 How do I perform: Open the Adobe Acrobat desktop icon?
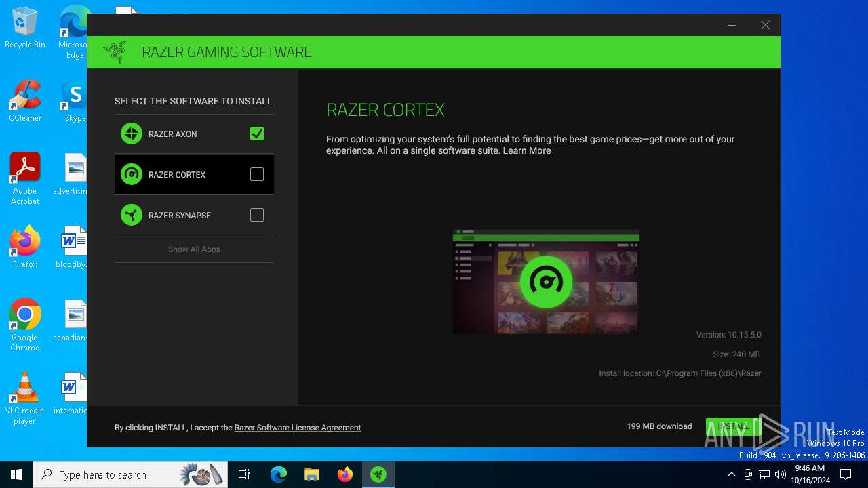25,178
